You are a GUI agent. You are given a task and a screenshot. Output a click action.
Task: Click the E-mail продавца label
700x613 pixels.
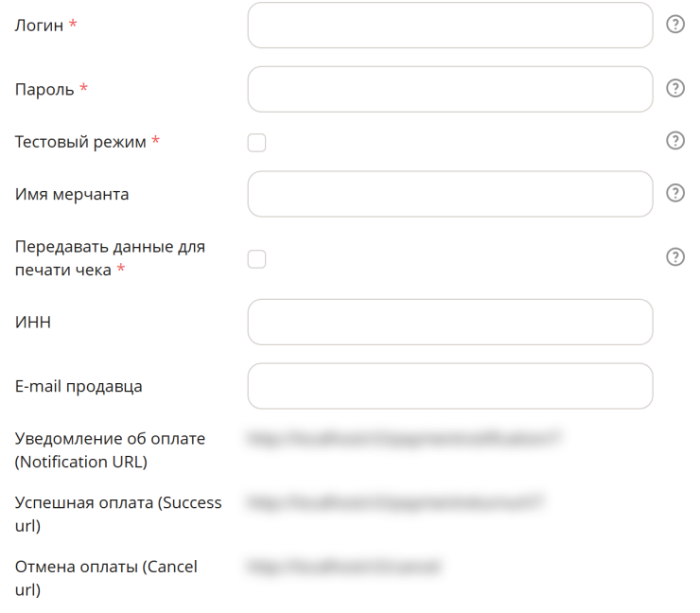(x=79, y=387)
